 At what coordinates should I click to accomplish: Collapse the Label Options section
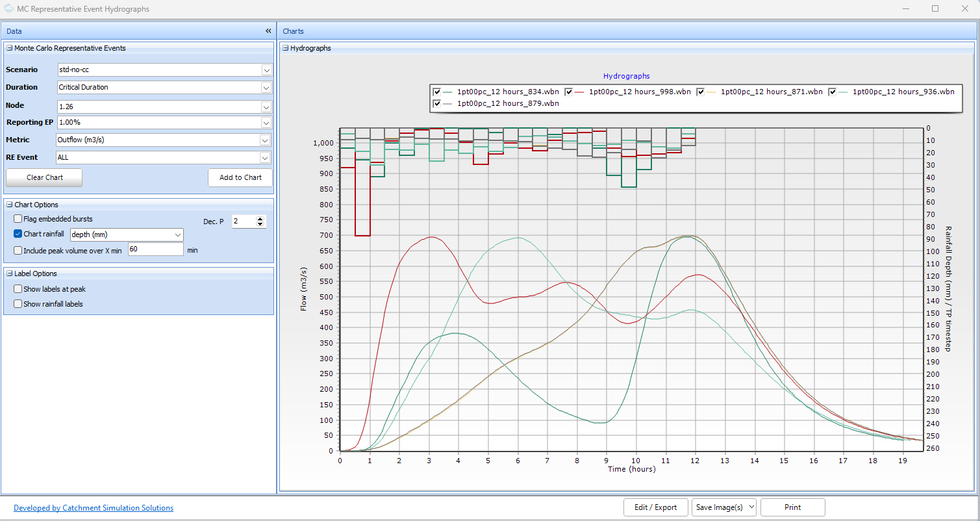(10, 273)
